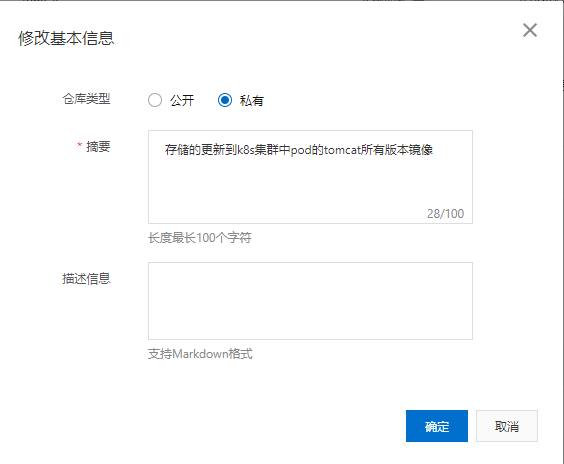Click the 28/100 character counter

coord(445,214)
